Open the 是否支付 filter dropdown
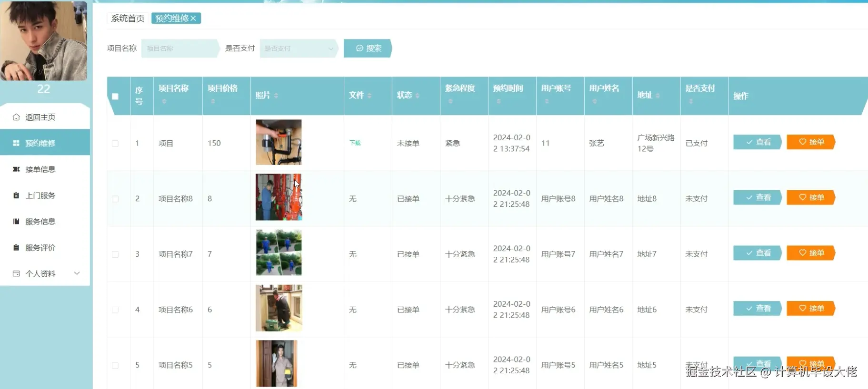This screenshot has width=868, height=389. click(x=299, y=49)
